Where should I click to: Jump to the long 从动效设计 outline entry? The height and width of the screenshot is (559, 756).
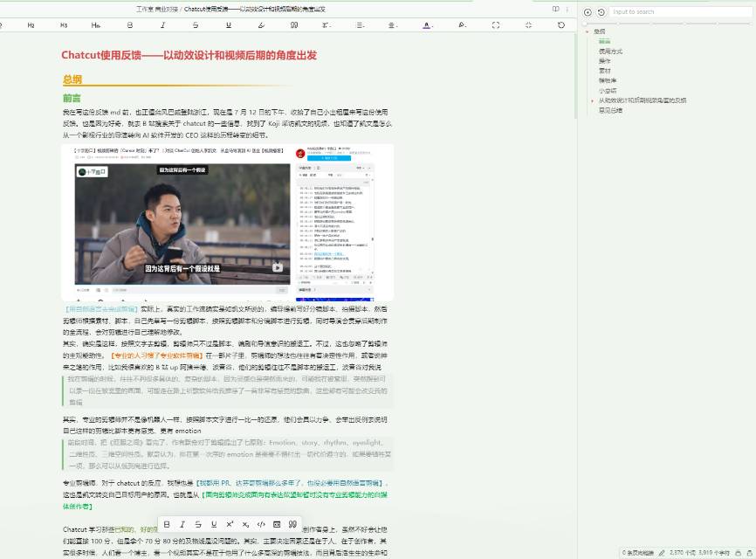(643, 100)
